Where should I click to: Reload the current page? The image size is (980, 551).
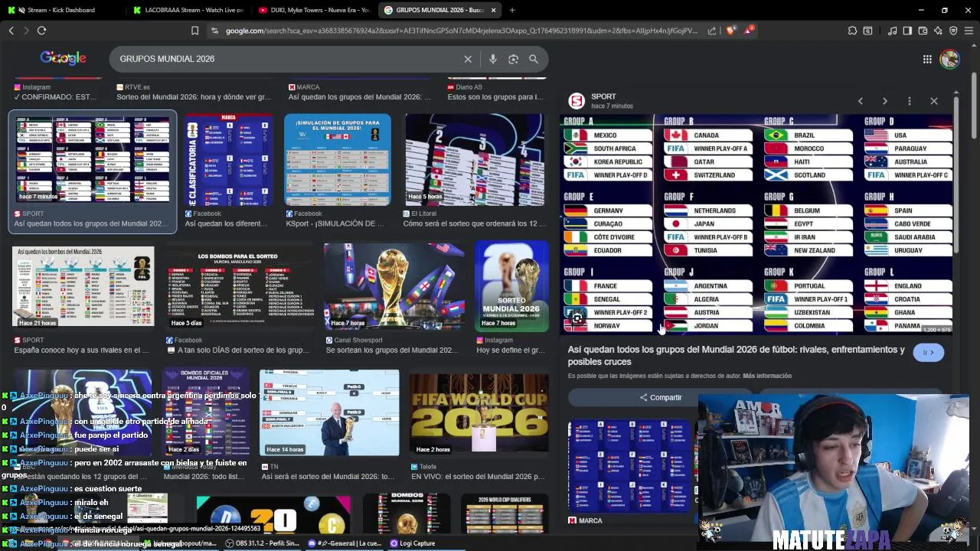(41, 31)
